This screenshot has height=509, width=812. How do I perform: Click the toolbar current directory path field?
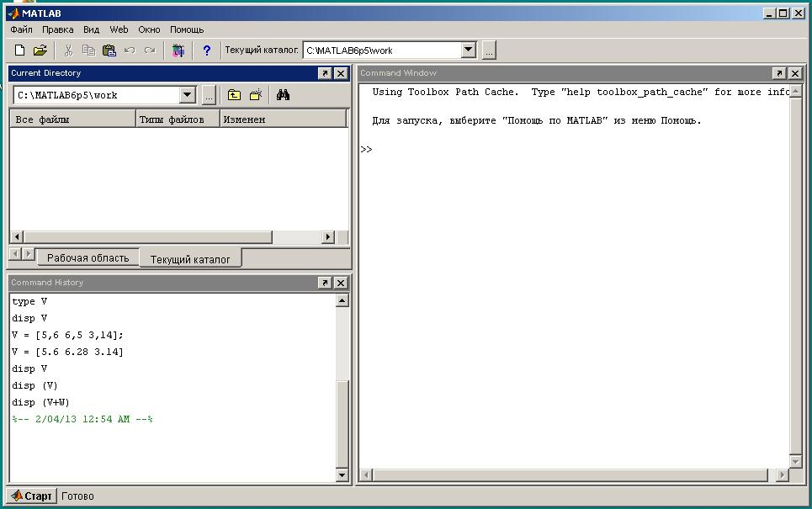(382, 50)
